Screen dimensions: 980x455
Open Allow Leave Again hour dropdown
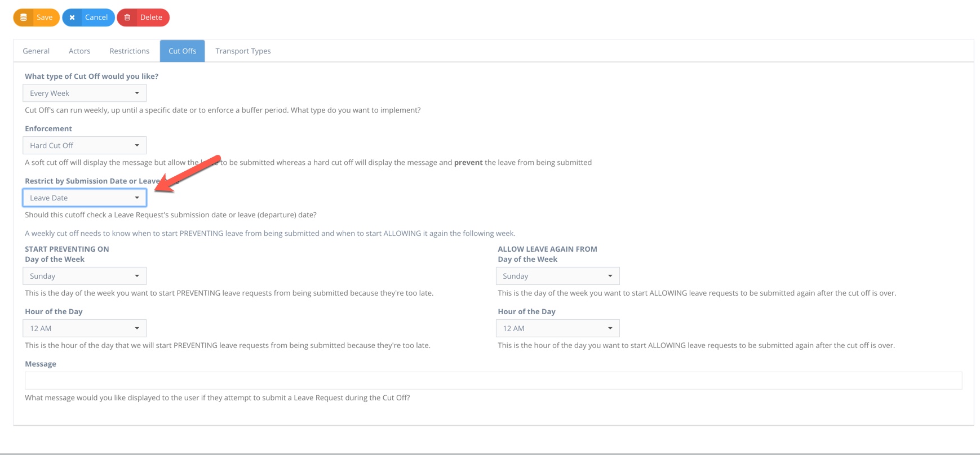pyautogui.click(x=558, y=328)
